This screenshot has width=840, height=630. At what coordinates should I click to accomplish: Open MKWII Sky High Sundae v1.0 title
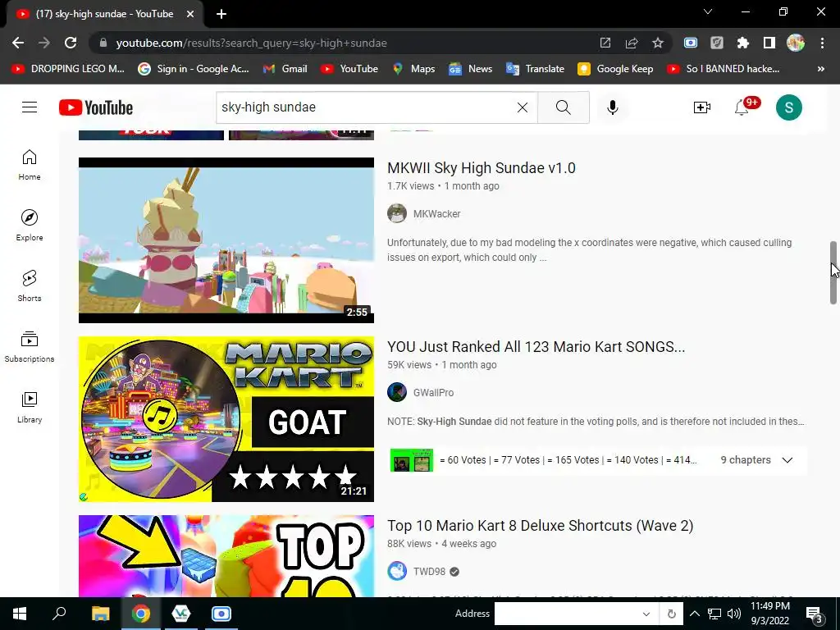pyautogui.click(x=481, y=168)
